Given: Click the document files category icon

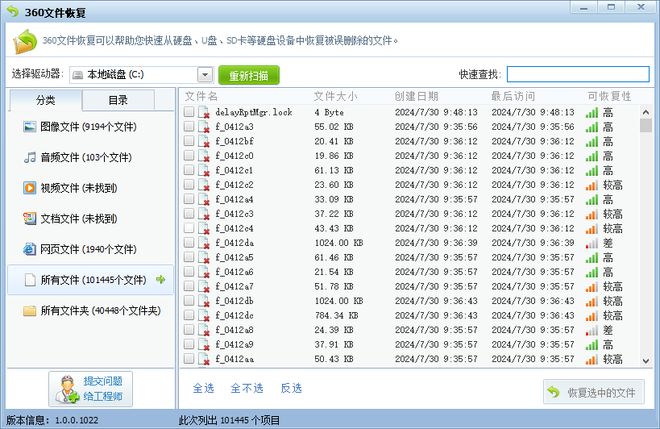Looking at the screenshot, I should point(30,218).
